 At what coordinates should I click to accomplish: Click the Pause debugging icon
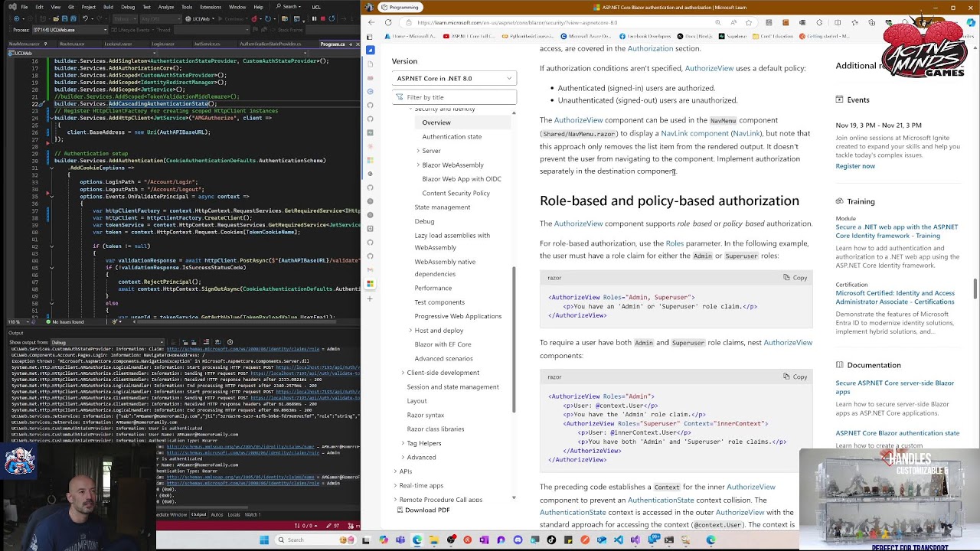[x=314, y=19]
